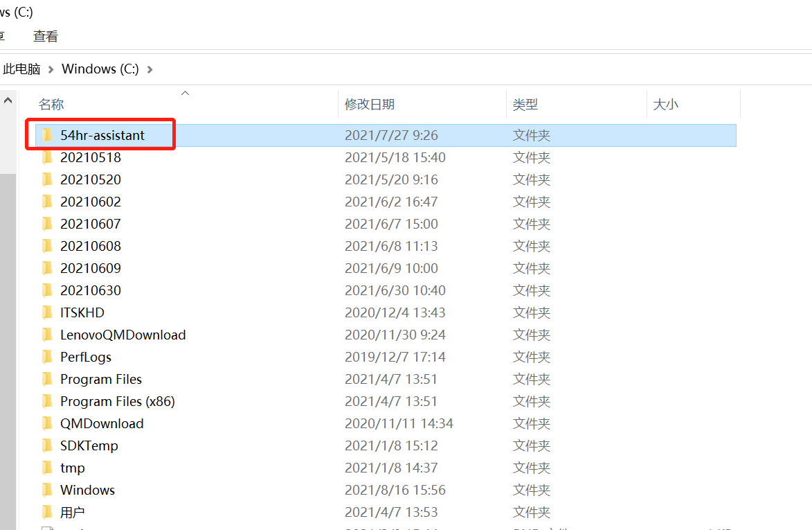Click the Windows folder icon
This screenshot has width=812, height=530.
(47, 490)
